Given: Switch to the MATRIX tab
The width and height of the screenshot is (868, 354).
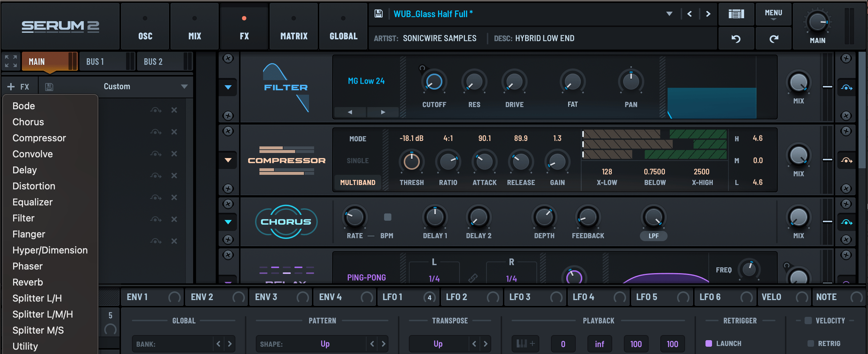Looking at the screenshot, I should click(x=294, y=36).
